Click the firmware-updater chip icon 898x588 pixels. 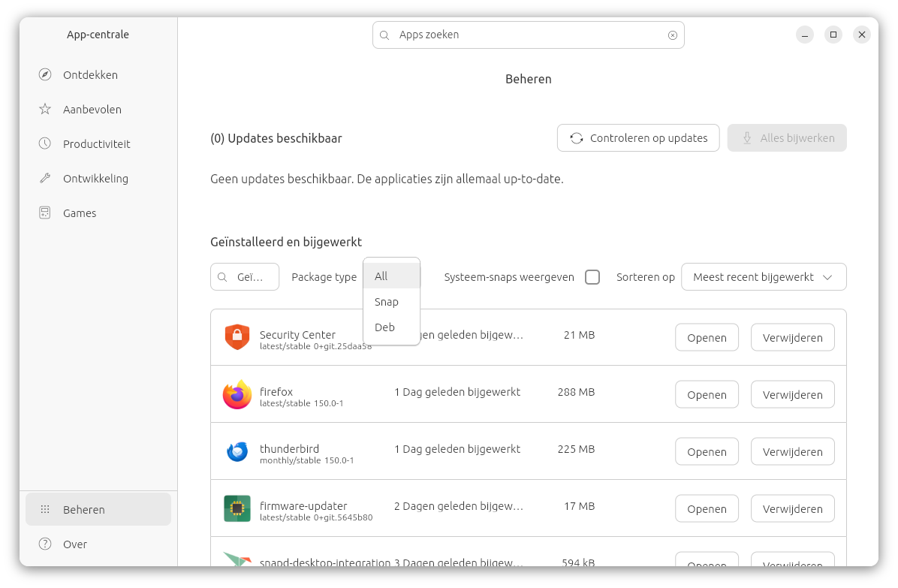(237, 509)
